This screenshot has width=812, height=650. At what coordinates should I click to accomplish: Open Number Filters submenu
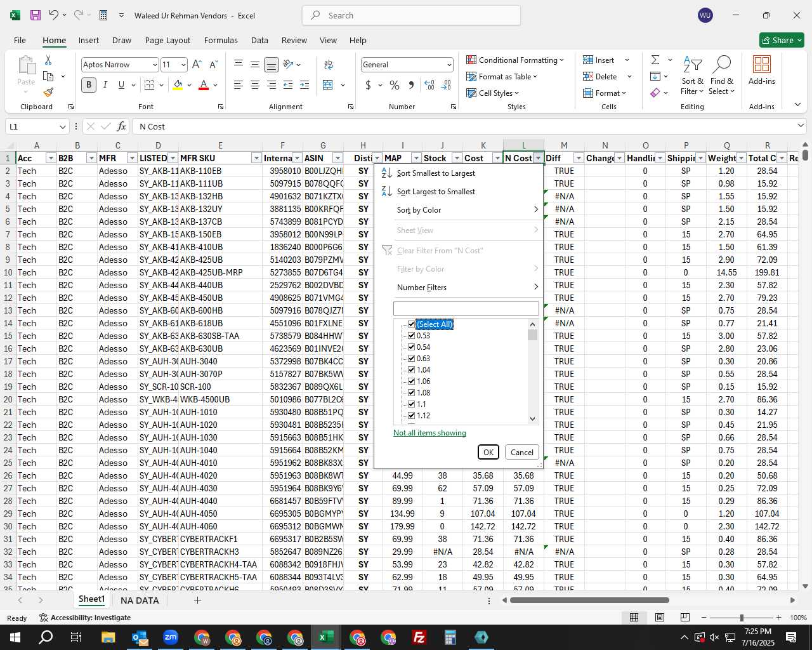(x=460, y=288)
